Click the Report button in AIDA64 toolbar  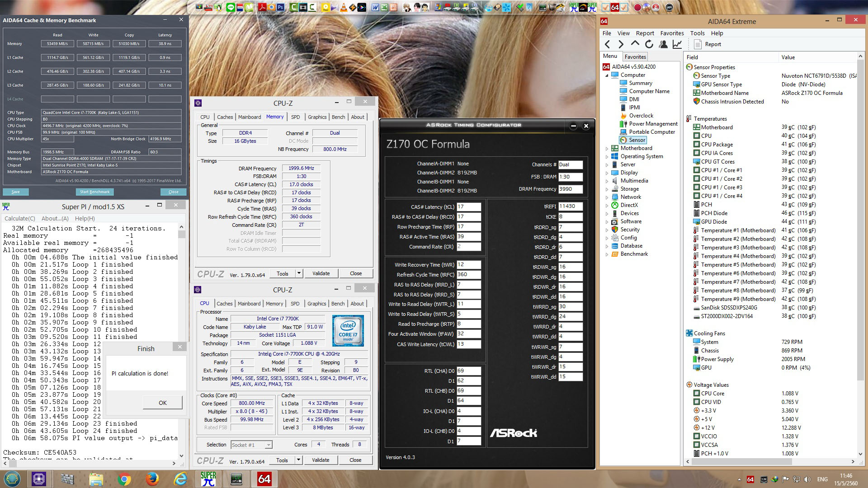pyautogui.click(x=708, y=44)
